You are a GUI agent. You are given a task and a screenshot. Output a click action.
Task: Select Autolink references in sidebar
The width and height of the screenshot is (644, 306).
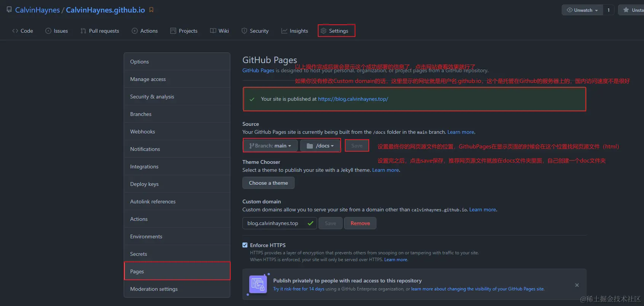pyautogui.click(x=177, y=201)
